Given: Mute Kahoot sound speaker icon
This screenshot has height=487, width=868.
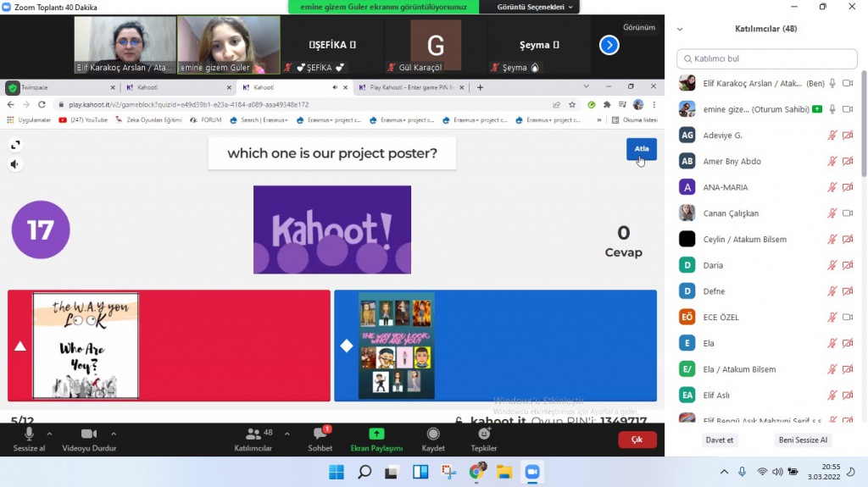Looking at the screenshot, I should (15, 164).
